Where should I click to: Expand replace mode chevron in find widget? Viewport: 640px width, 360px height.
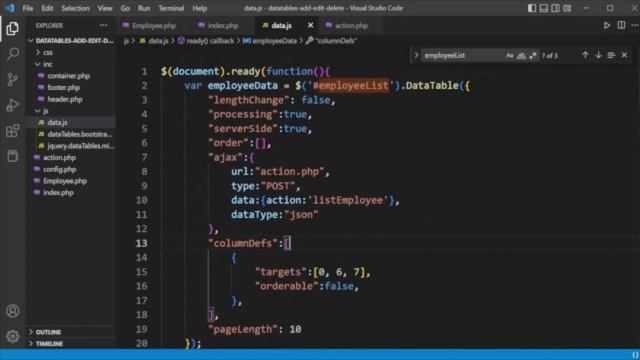[416, 55]
